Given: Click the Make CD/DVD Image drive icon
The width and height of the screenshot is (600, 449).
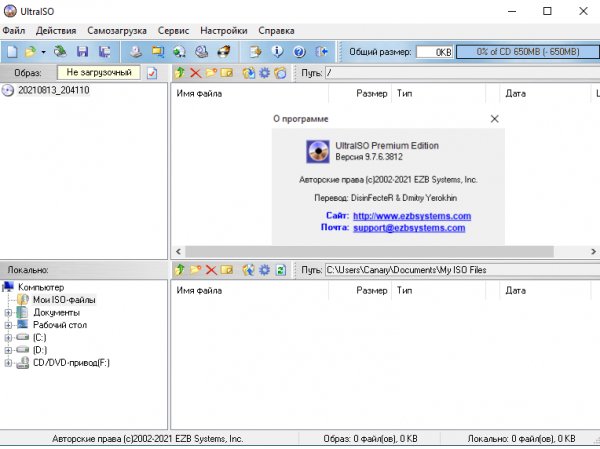Looking at the screenshot, I should point(135,51).
